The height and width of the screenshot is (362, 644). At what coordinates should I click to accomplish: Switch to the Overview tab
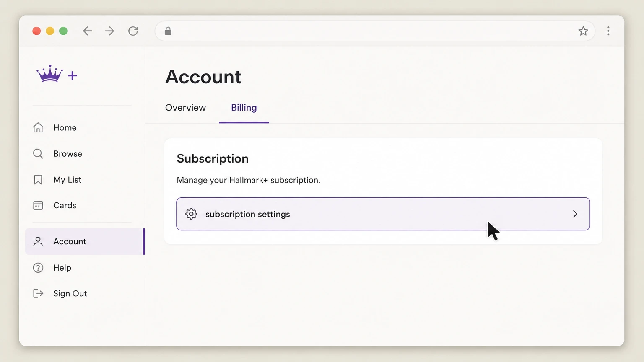(185, 108)
